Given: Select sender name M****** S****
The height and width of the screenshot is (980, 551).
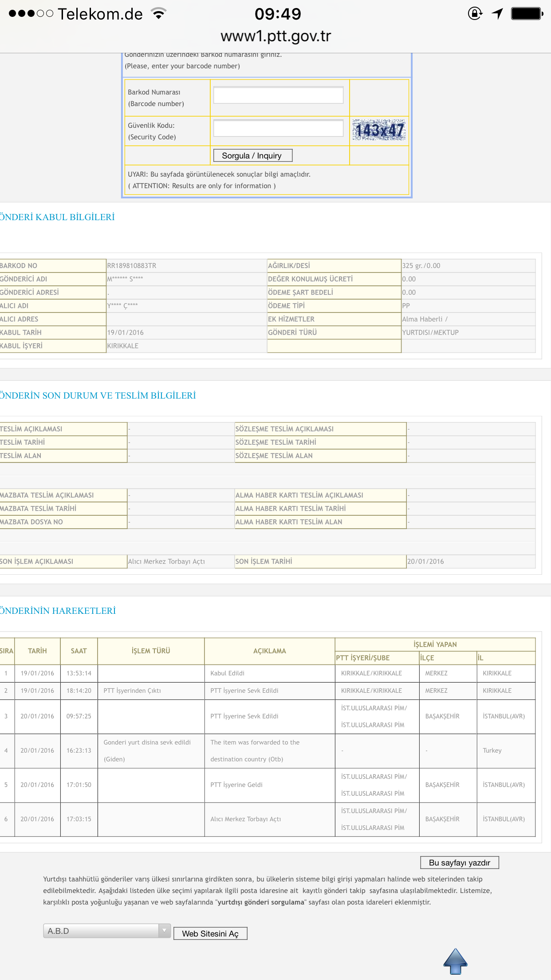Looking at the screenshot, I should [x=125, y=279].
